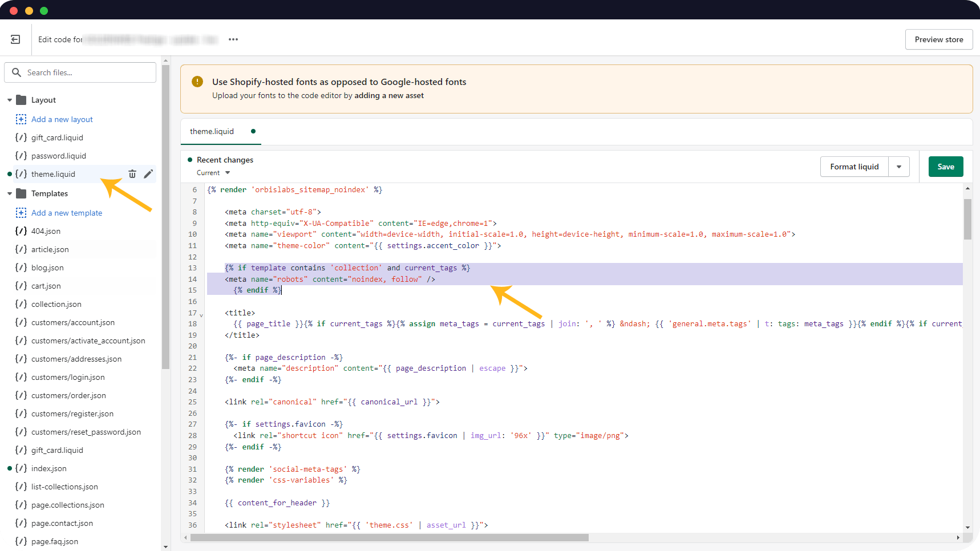Focus the Search files input field
The image size is (980, 551).
click(x=80, y=72)
